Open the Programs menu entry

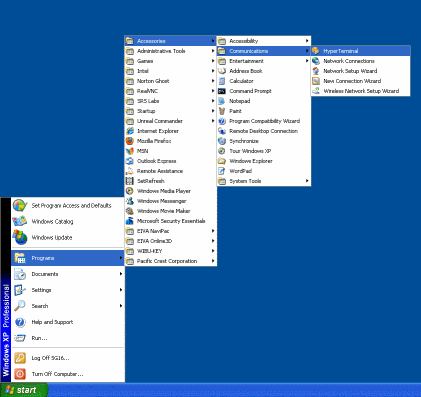click(68, 258)
